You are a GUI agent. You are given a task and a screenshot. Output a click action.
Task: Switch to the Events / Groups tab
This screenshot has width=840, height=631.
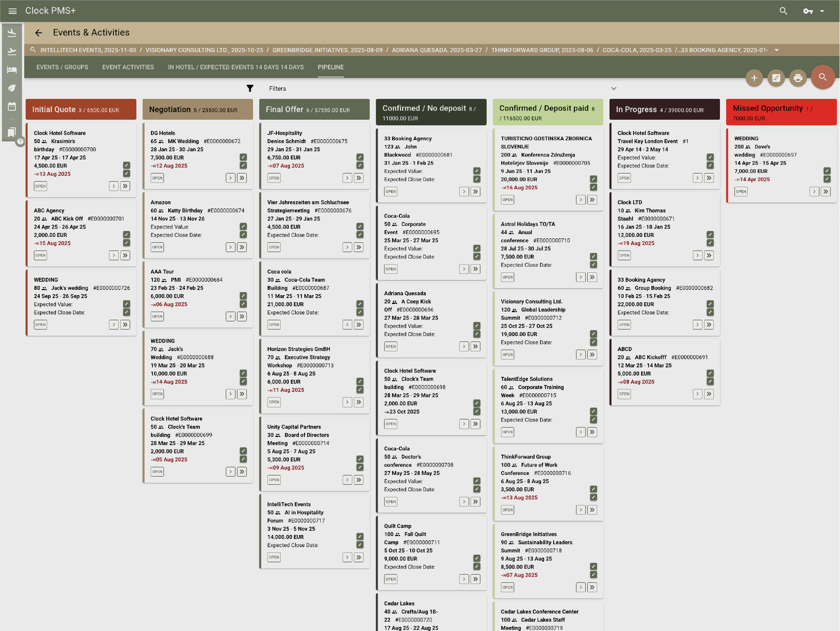[x=62, y=67]
